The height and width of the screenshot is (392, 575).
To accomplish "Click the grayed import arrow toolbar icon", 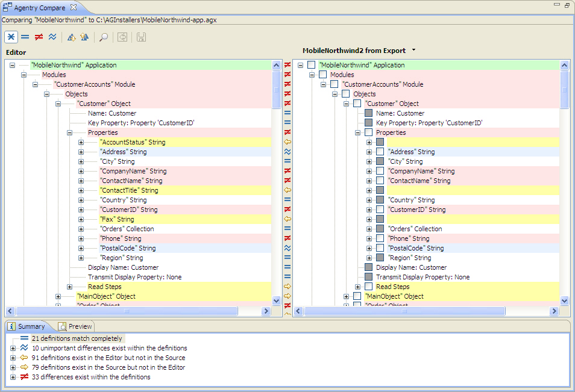I will pyautogui.click(x=122, y=37).
